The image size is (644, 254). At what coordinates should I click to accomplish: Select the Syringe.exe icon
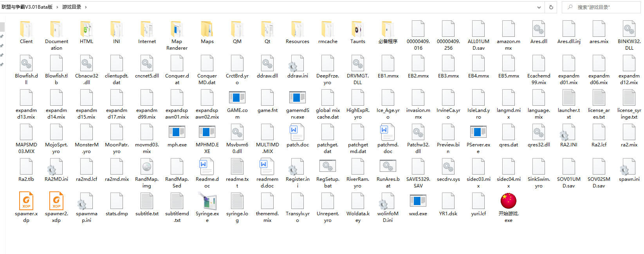[x=207, y=201]
